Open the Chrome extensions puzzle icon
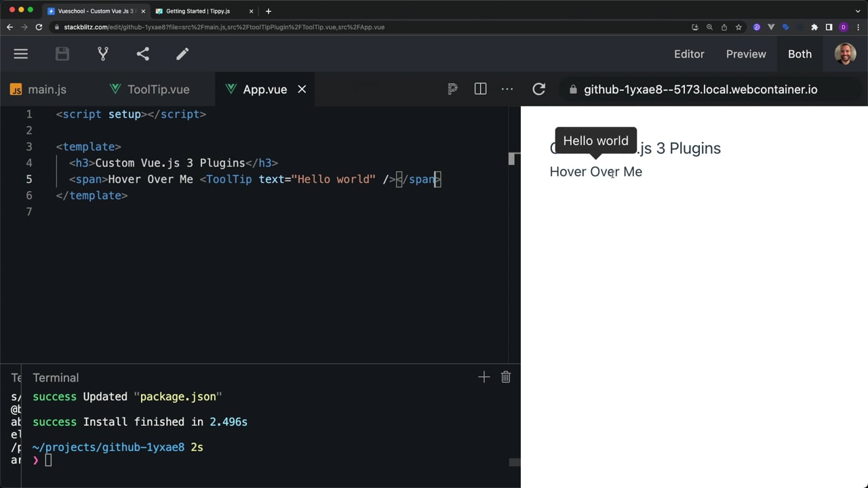The image size is (868, 488). [x=814, y=27]
